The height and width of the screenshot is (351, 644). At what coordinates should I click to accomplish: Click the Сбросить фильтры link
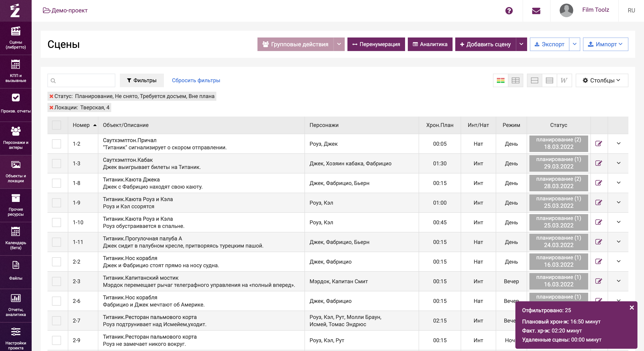pyautogui.click(x=196, y=80)
